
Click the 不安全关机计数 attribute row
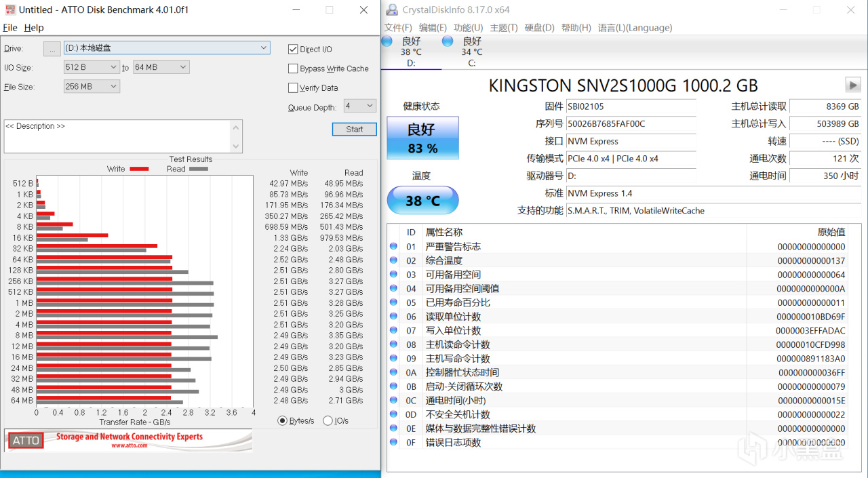tap(617, 414)
